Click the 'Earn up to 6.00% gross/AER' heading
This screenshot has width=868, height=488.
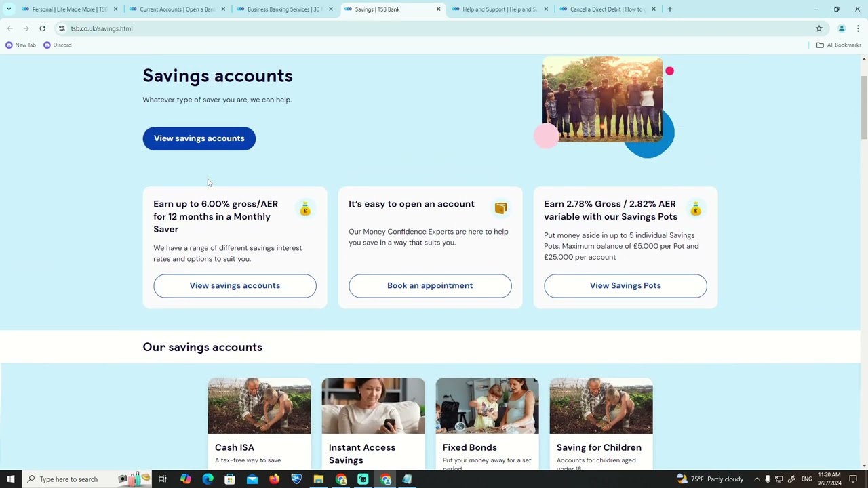[x=216, y=216]
